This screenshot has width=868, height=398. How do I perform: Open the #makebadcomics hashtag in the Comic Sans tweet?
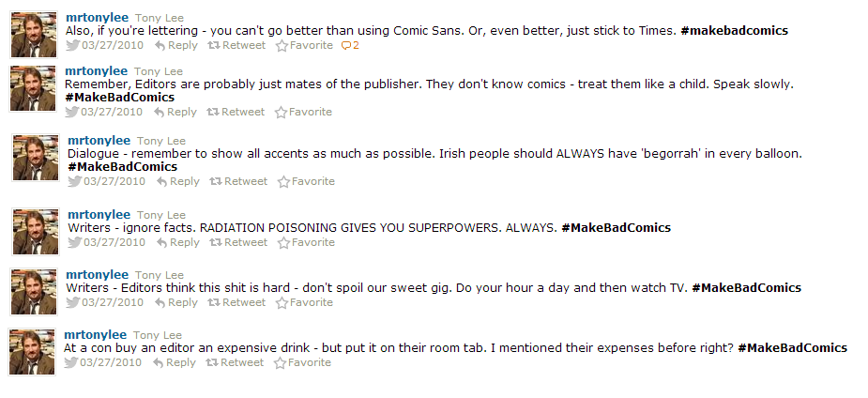click(x=734, y=31)
